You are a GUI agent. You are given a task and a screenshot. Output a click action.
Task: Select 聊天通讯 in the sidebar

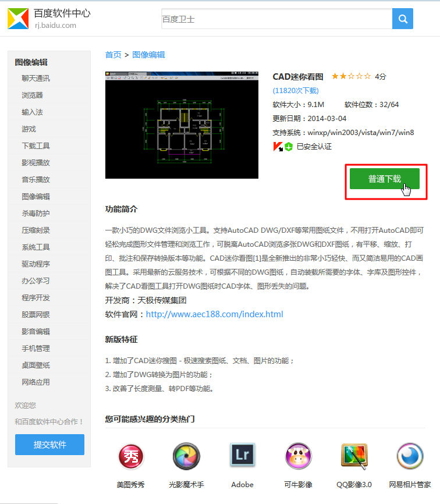36,79
